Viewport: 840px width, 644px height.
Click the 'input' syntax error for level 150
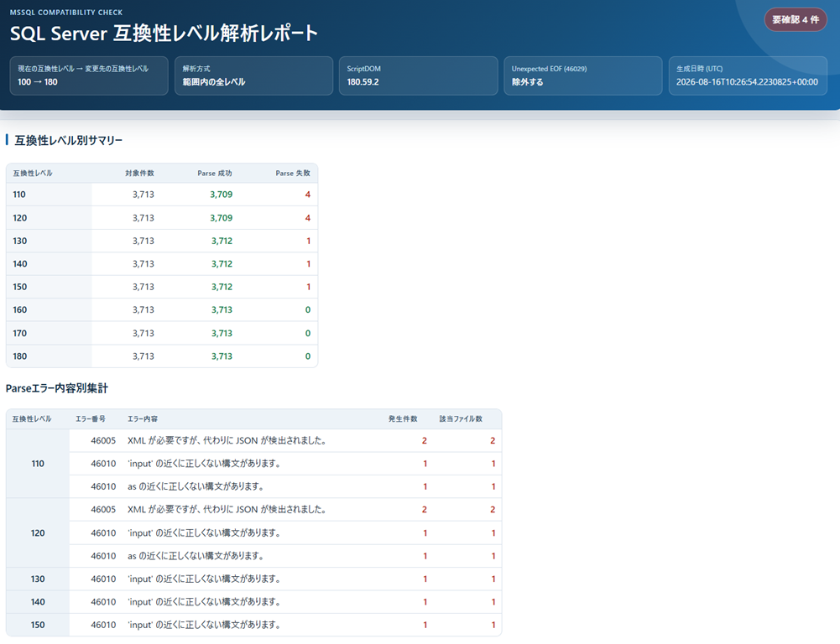204,625
